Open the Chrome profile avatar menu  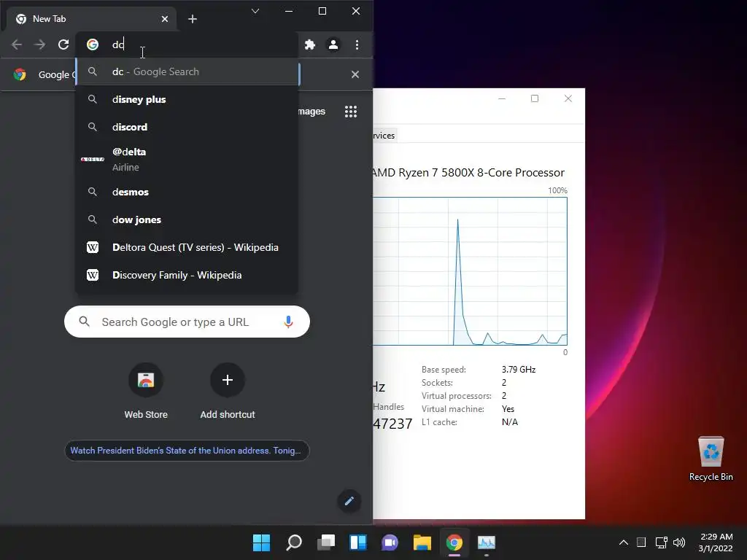[x=333, y=44]
